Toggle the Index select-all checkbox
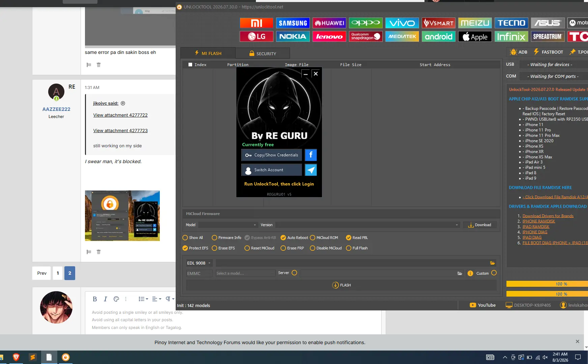Screen dimensions: 588x364 (x=190, y=65)
